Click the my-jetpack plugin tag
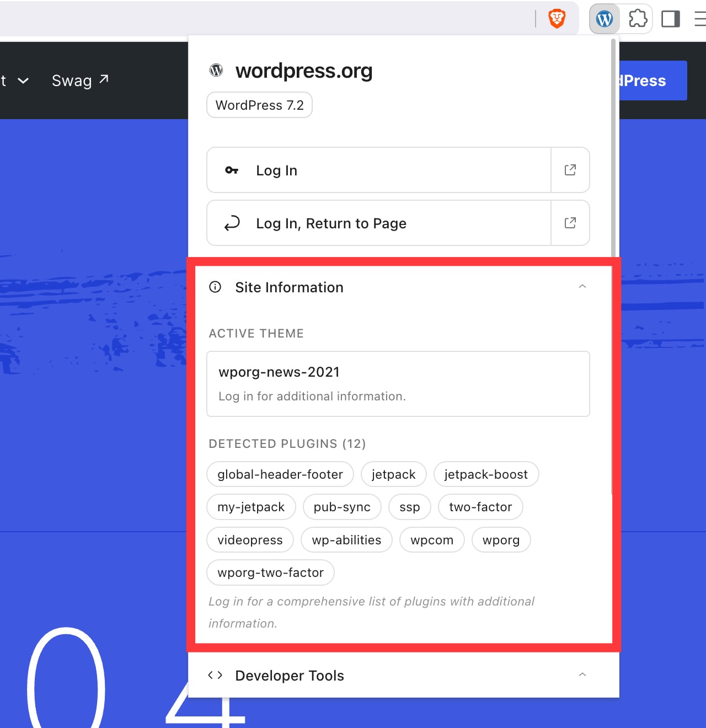Screen dimensions: 706x728 coord(251,507)
